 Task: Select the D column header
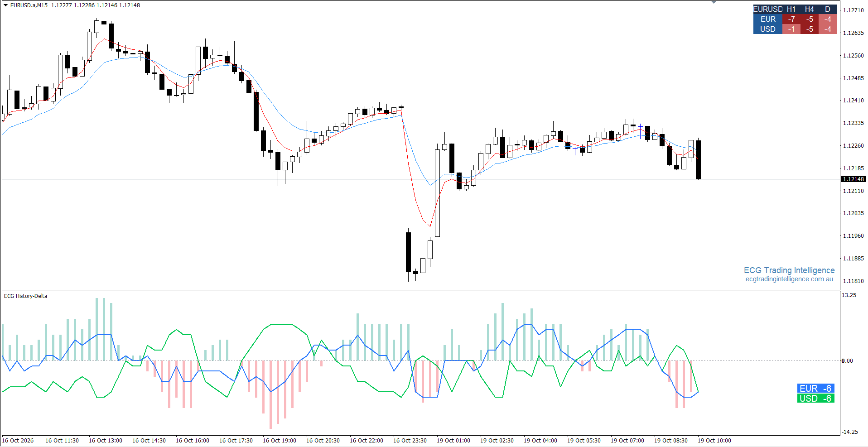[828, 9]
